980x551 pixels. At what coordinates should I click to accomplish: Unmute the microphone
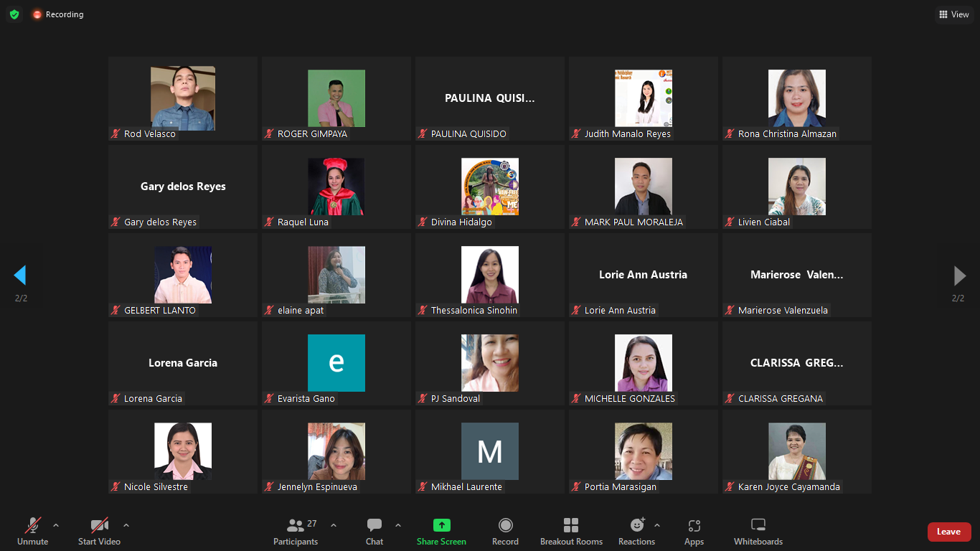click(x=32, y=532)
